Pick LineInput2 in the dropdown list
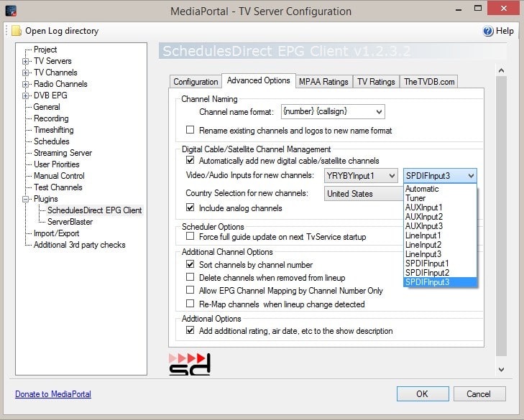Screen dimensions: 524x420 point(423,245)
